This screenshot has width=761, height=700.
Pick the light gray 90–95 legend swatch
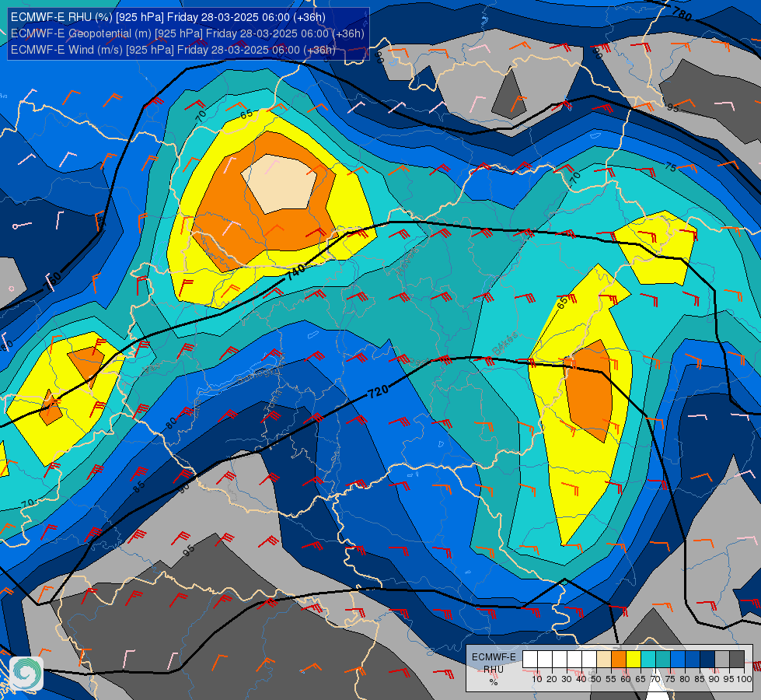[x=722, y=660]
